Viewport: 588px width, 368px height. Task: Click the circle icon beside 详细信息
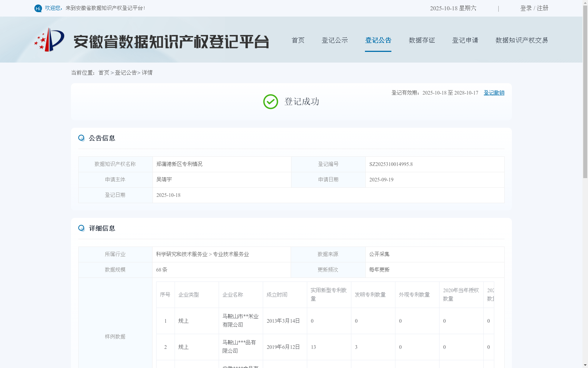coord(81,228)
